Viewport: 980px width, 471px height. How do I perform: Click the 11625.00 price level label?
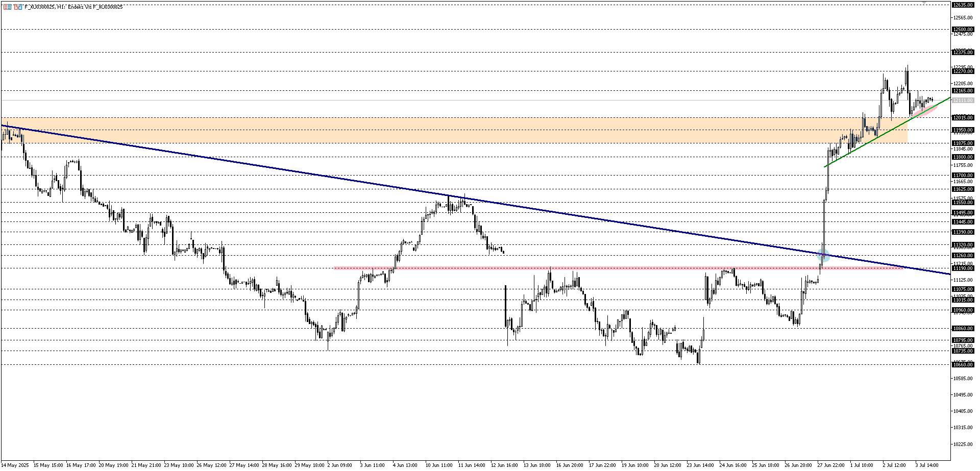point(963,189)
